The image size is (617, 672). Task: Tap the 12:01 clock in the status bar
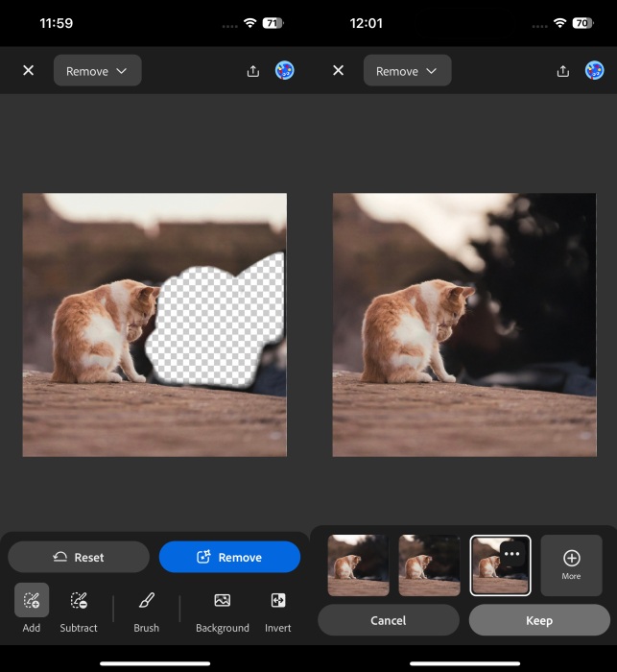coord(366,23)
